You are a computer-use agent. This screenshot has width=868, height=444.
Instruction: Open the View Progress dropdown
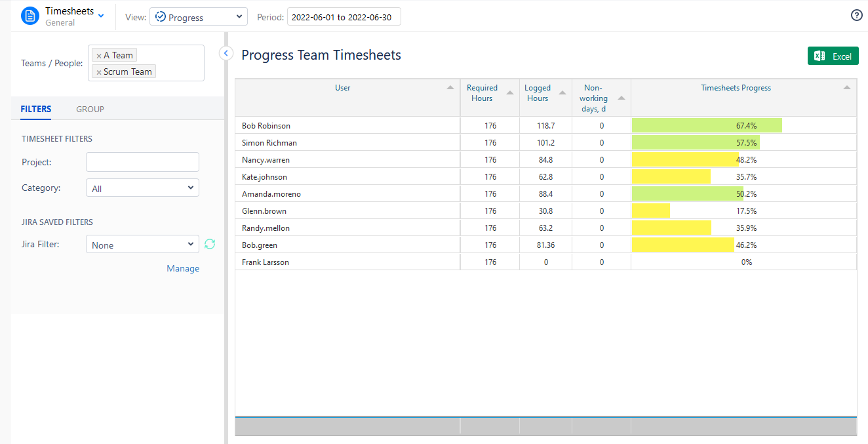point(199,17)
